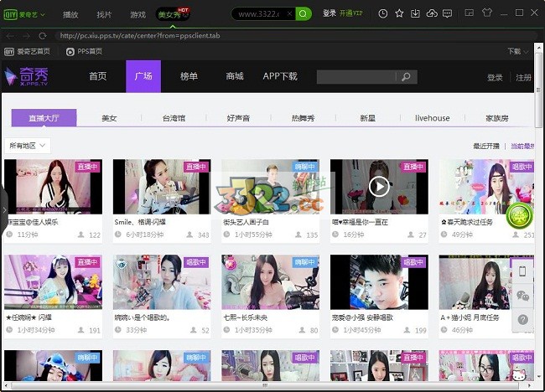The image size is (545, 392).
Task: Open the history clock icon in title bar
Action: pyautogui.click(x=383, y=13)
